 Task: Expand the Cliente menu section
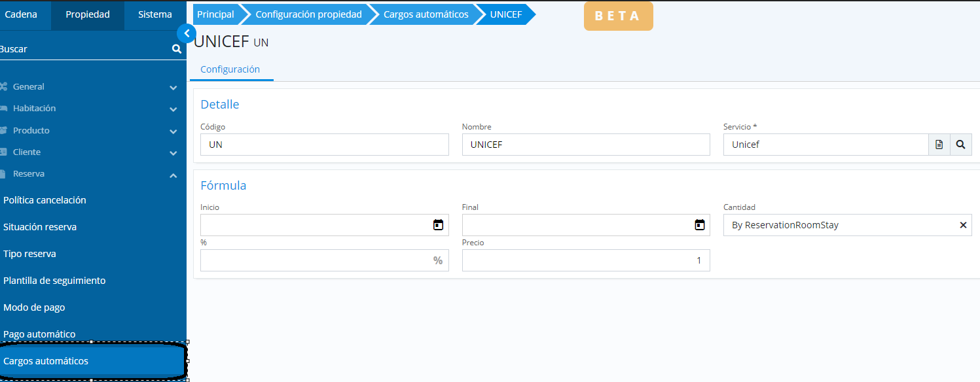(x=173, y=153)
